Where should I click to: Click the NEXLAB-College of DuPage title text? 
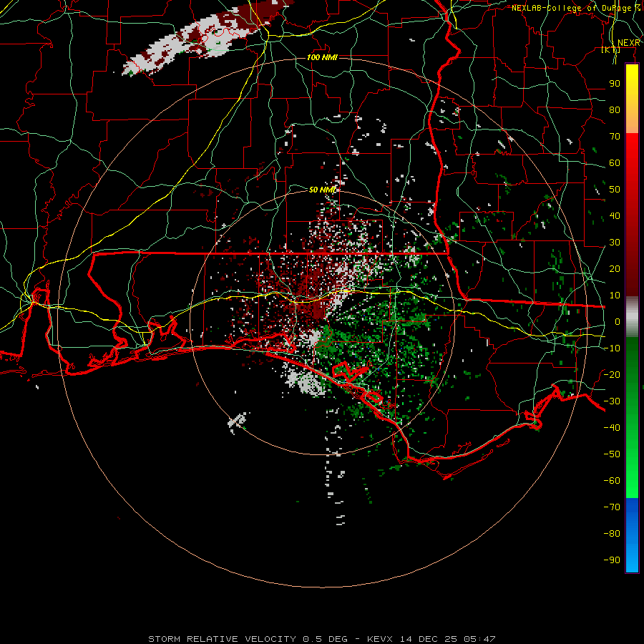pos(577,7)
